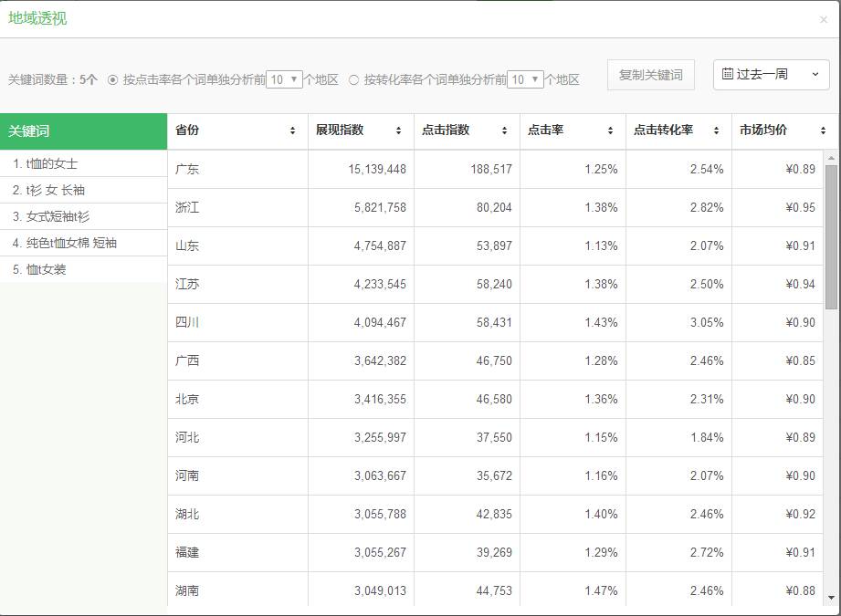Expand the 过去一周 date range dropdown
Viewport: 841px width, 616px height.
(x=772, y=75)
